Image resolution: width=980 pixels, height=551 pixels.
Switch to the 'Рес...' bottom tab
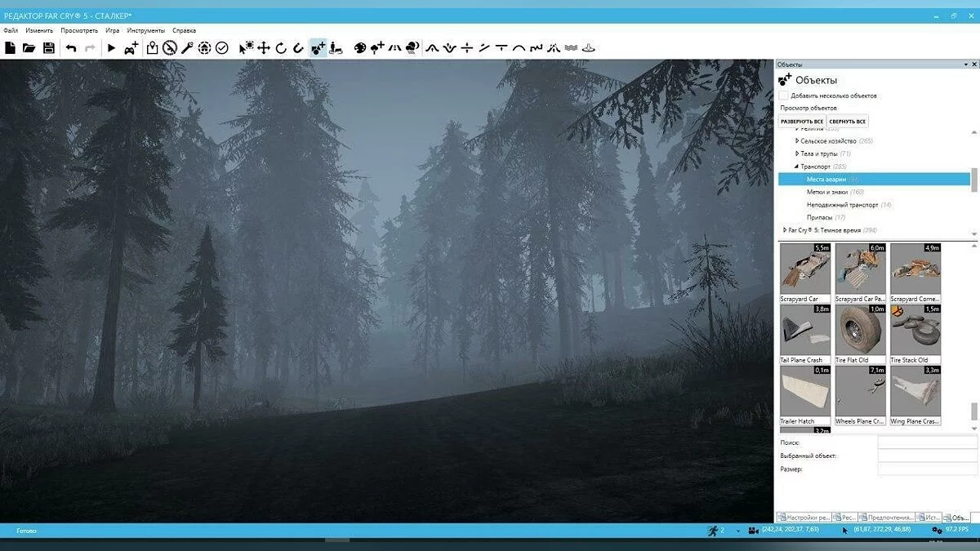[845, 518]
